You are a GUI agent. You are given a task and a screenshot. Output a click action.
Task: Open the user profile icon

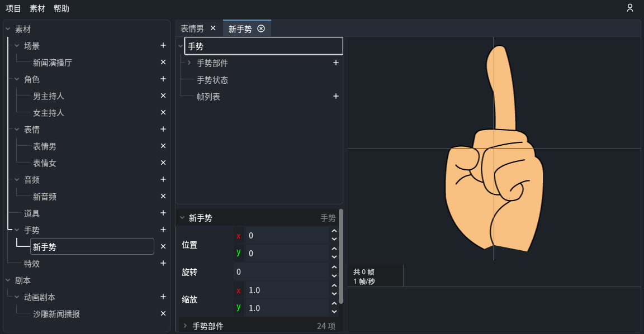pyautogui.click(x=630, y=8)
